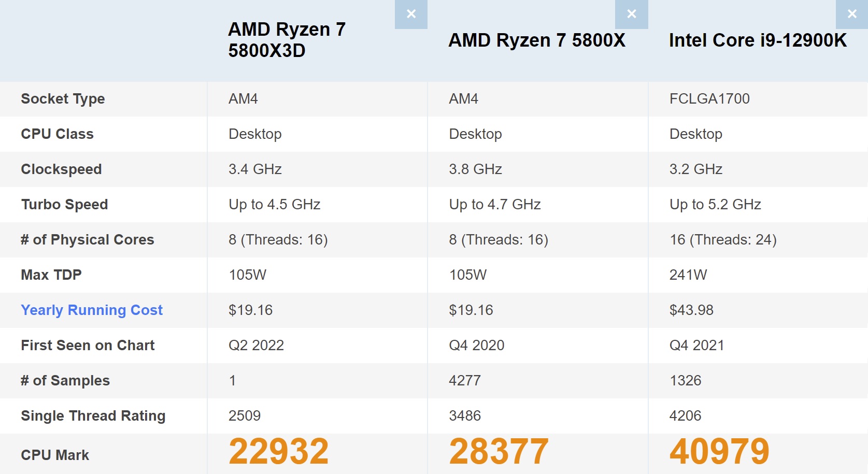
Task: Dismiss the Intel Core i9-12900K column
Action: point(852,14)
